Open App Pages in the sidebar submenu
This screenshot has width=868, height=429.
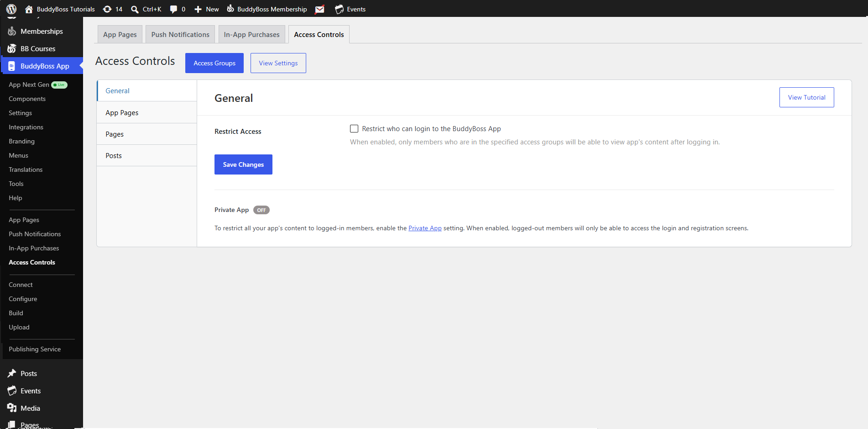tap(24, 220)
